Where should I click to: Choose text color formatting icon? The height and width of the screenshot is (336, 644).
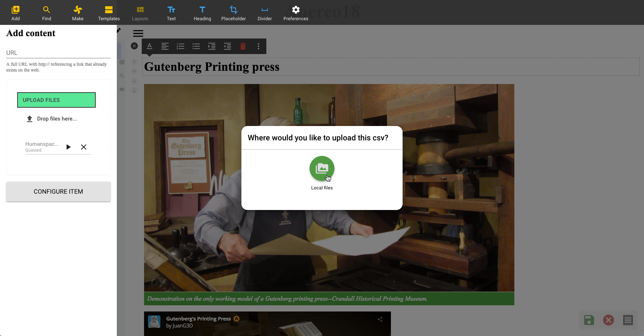150,46
